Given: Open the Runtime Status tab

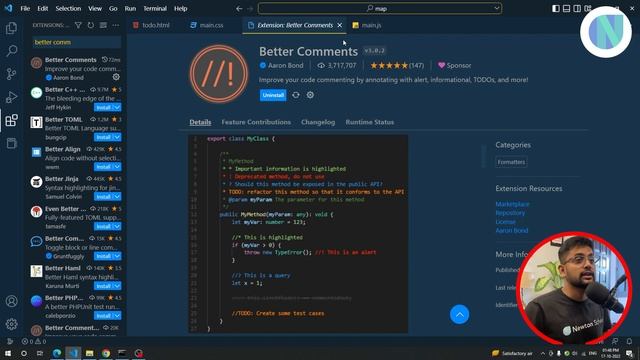Looking at the screenshot, I should tap(369, 122).
